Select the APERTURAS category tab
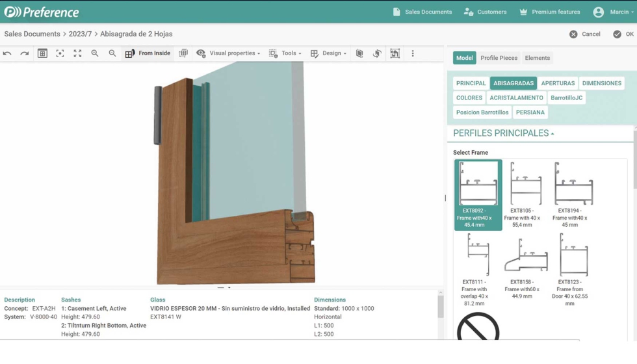637x364 pixels. [558, 83]
